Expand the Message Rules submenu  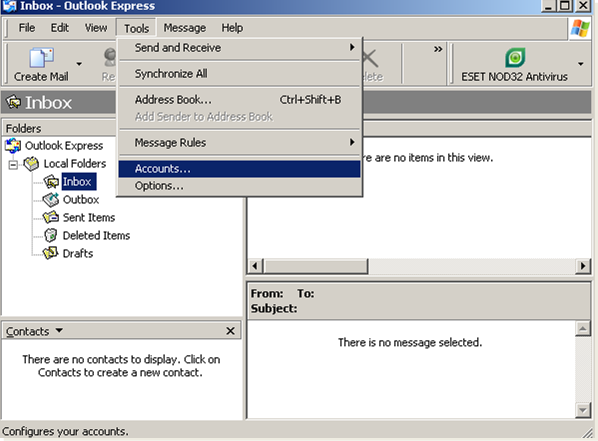[240, 143]
